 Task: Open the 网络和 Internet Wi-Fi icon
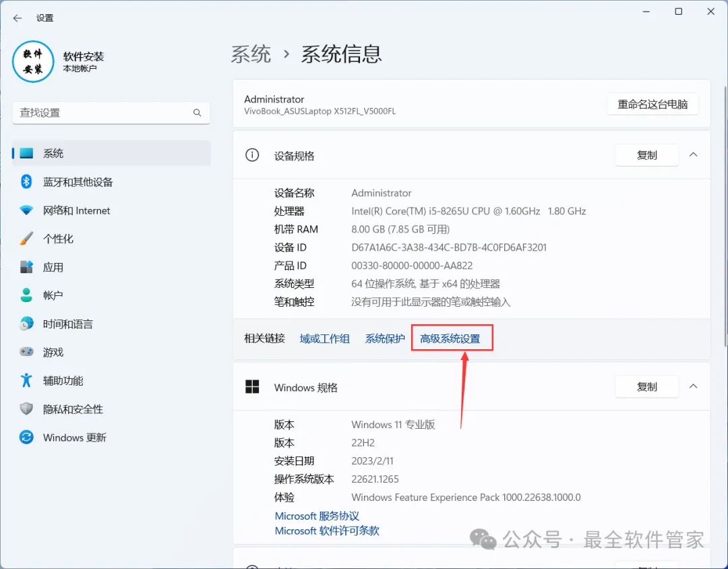(26, 210)
